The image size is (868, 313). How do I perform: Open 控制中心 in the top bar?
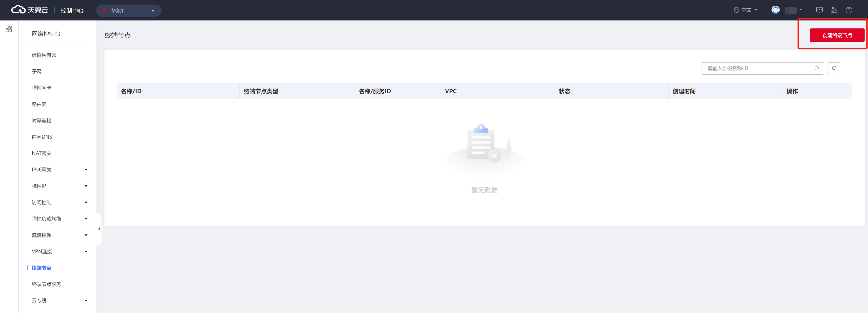click(72, 10)
